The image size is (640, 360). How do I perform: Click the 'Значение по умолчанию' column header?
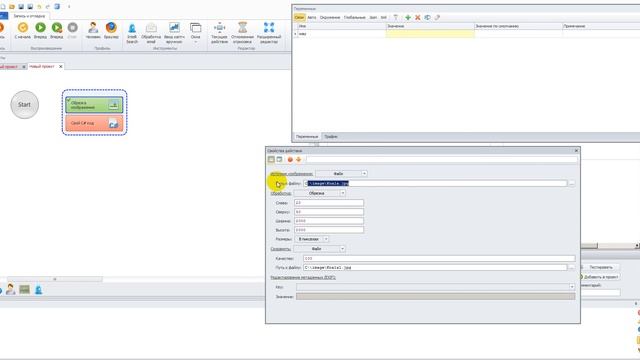tap(518, 26)
